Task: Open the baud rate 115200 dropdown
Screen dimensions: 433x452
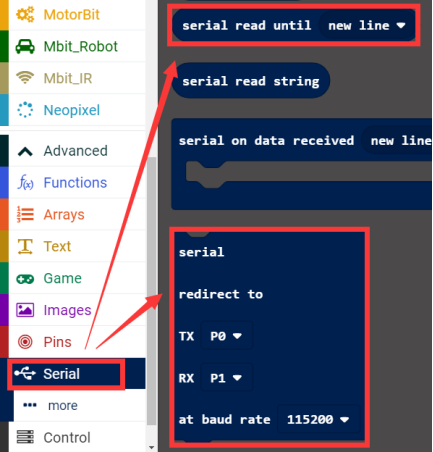Action: click(318, 419)
